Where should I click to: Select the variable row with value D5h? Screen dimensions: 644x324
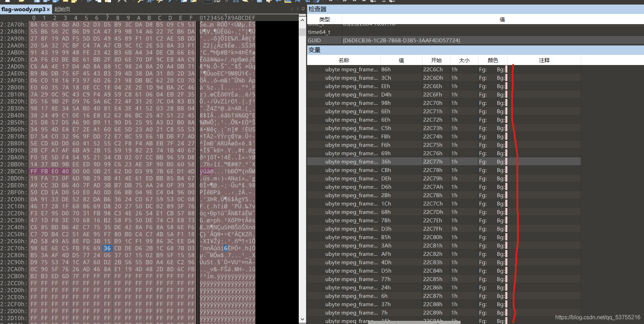pos(444,271)
